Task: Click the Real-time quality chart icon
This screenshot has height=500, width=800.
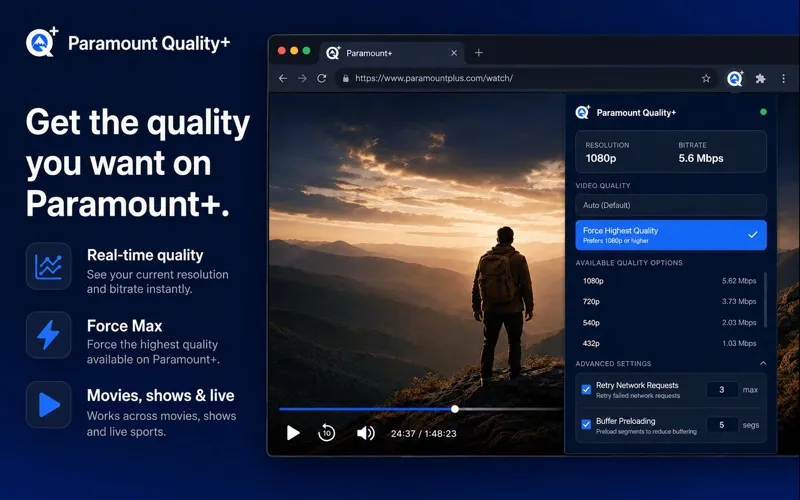Action: (48, 266)
